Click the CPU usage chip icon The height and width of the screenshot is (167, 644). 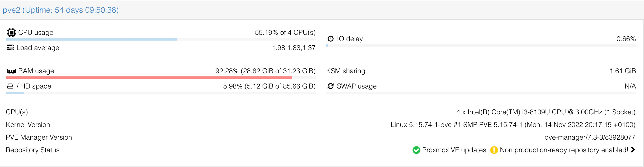(11, 32)
